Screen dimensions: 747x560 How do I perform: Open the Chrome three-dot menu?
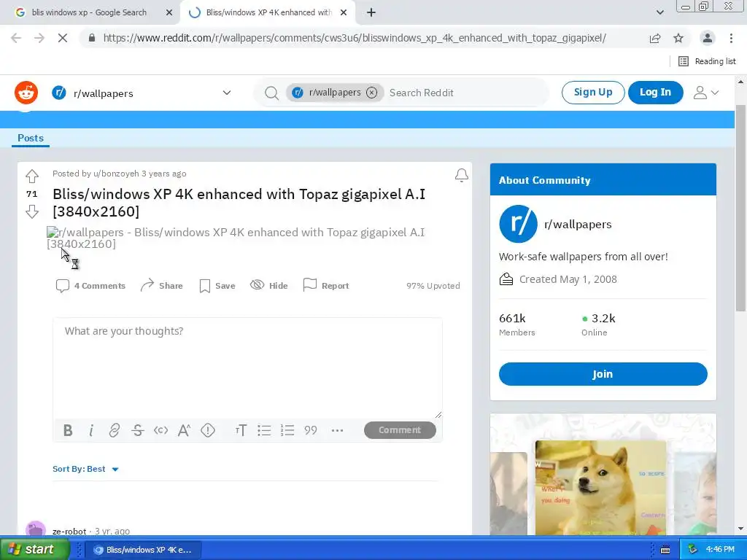(x=731, y=38)
